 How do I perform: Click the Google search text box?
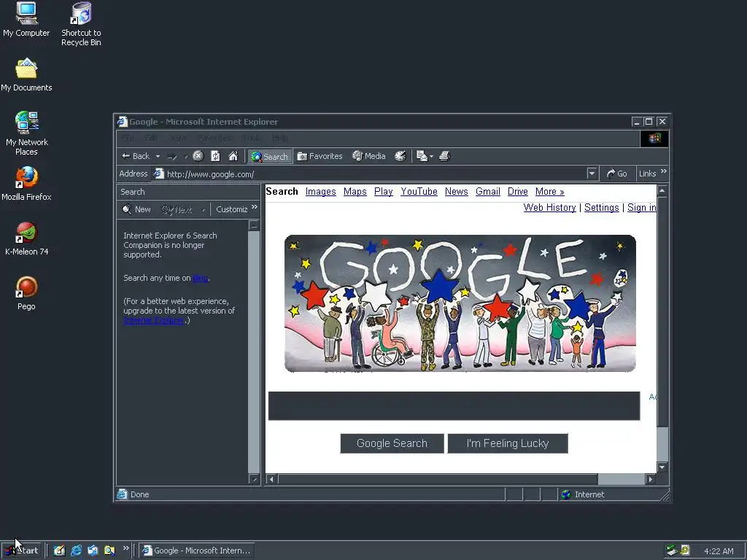coord(454,406)
